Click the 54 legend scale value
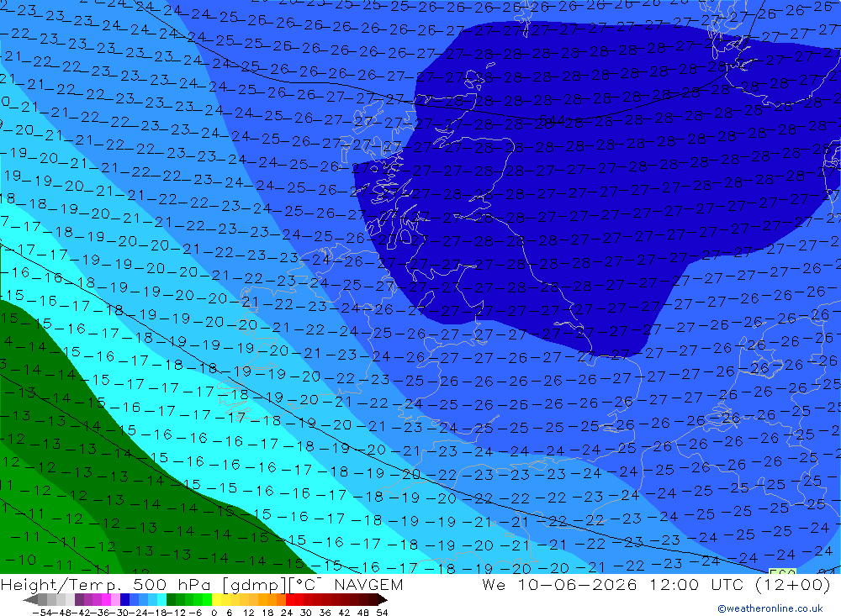The image size is (841, 616). (x=382, y=613)
